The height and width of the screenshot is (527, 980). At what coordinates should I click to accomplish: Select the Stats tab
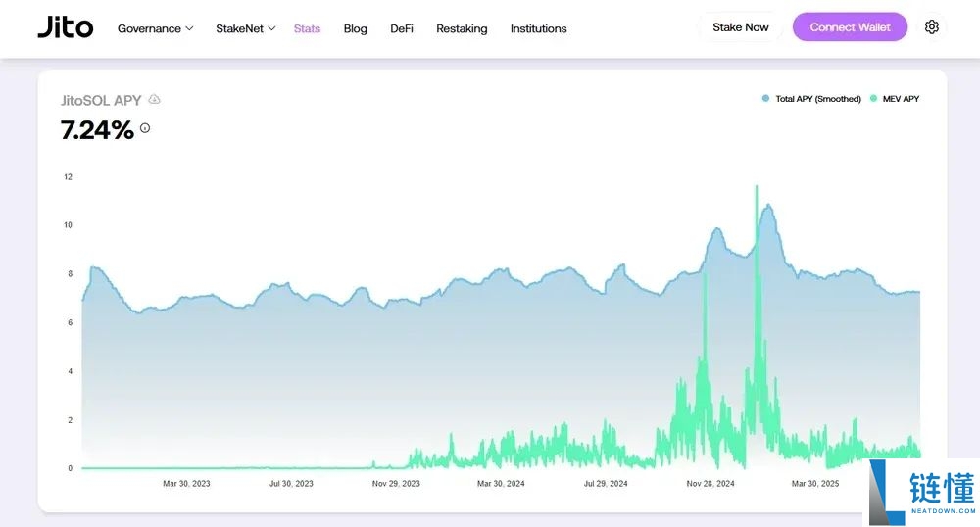pyautogui.click(x=307, y=28)
